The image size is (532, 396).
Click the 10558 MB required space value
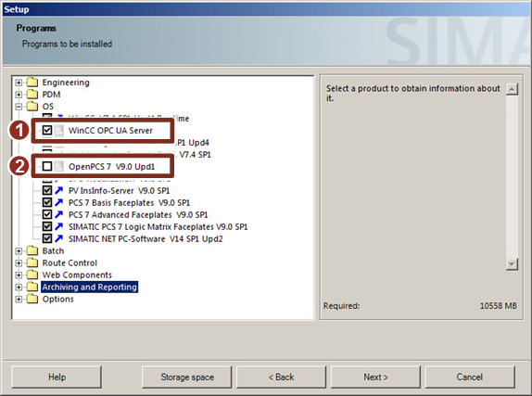pyautogui.click(x=498, y=306)
